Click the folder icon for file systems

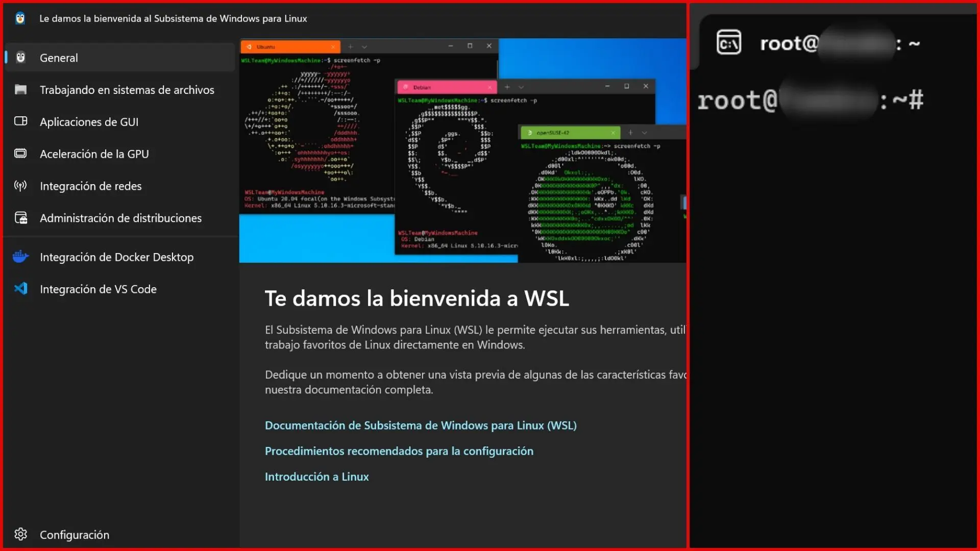click(x=20, y=90)
